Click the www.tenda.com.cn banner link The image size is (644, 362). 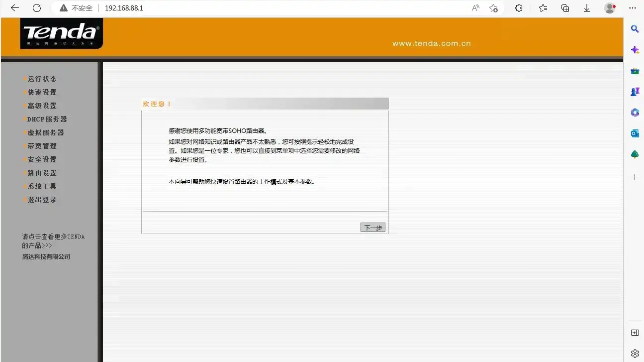pos(431,43)
